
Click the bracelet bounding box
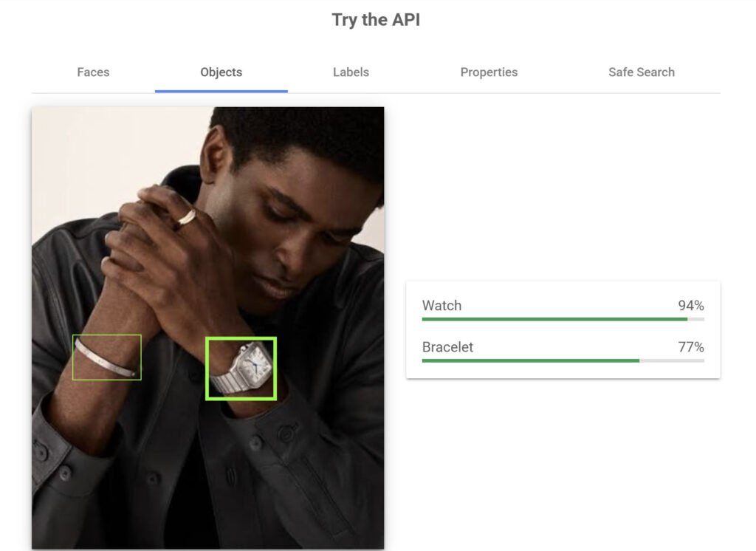pyautogui.click(x=106, y=357)
